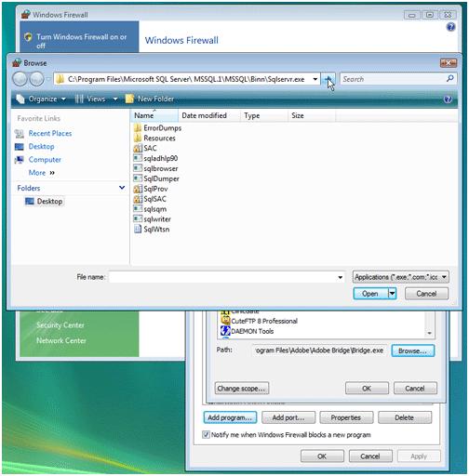Open Security Center link

click(x=60, y=325)
